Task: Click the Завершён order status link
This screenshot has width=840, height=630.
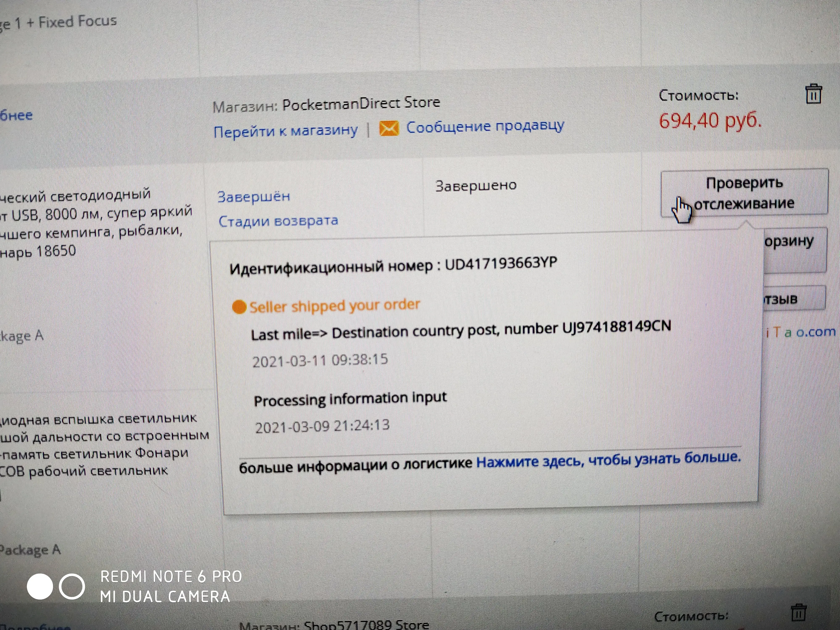Action: coord(254,197)
